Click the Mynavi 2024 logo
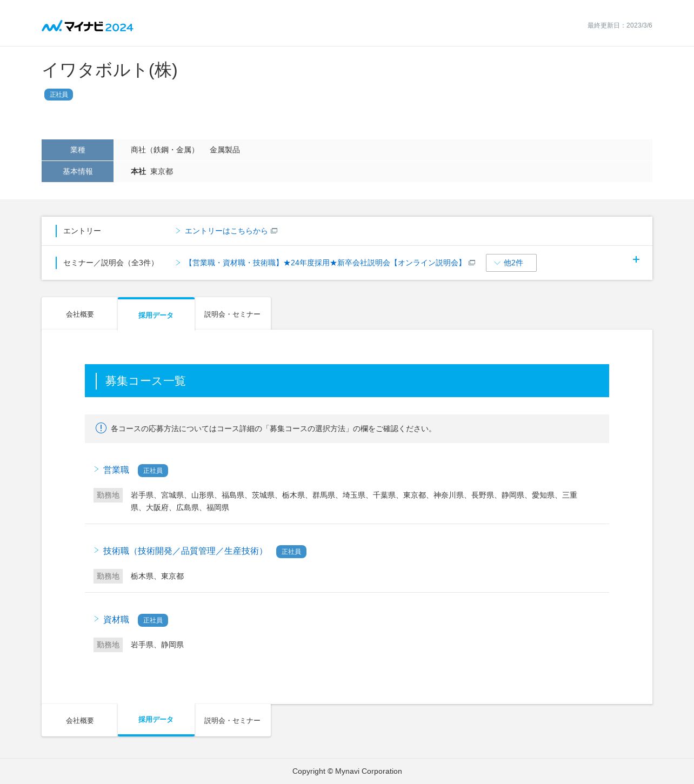This screenshot has height=784, width=694. (88, 26)
